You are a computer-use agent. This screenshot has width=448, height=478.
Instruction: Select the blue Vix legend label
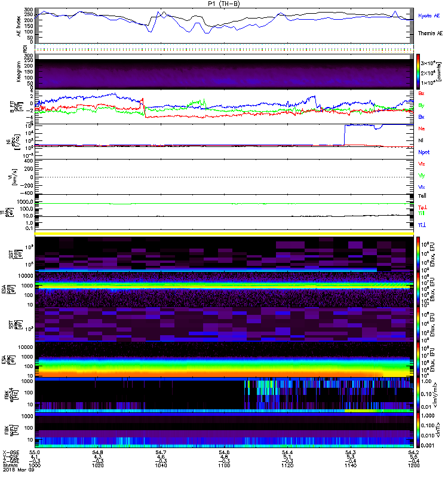(x=421, y=187)
